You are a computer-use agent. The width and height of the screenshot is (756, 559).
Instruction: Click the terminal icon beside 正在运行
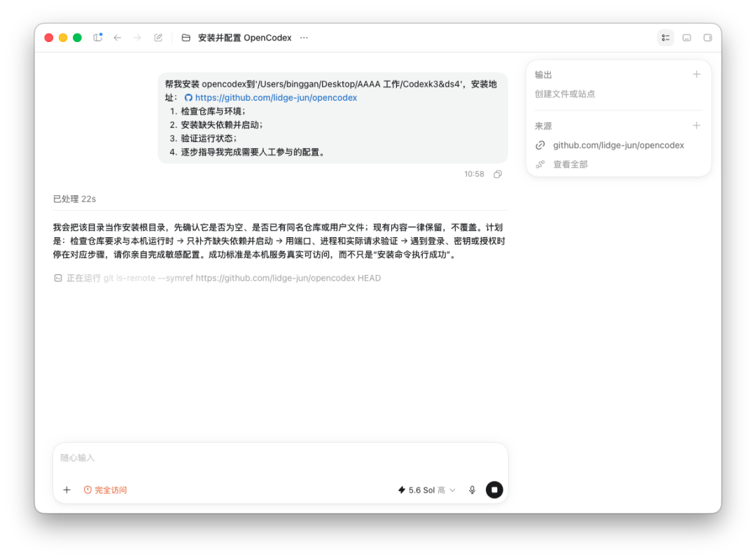click(58, 278)
